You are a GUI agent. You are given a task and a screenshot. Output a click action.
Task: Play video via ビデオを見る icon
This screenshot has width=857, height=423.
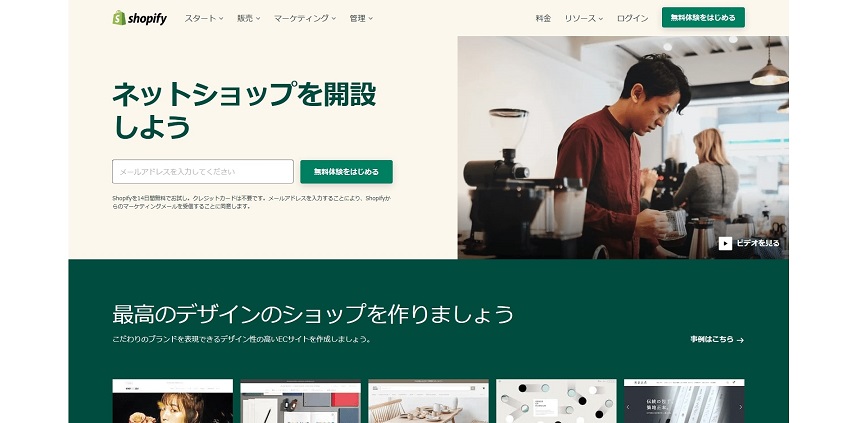(725, 243)
